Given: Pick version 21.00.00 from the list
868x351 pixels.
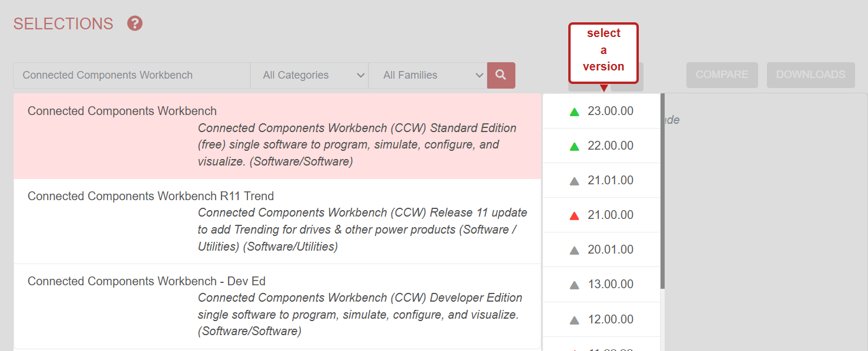Looking at the screenshot, I should [x=610, y=215].
